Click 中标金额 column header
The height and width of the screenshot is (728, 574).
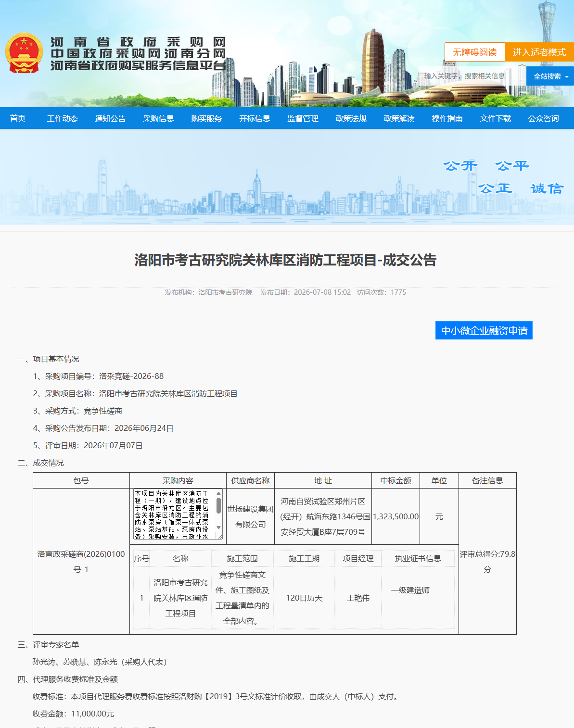point(395,480)
